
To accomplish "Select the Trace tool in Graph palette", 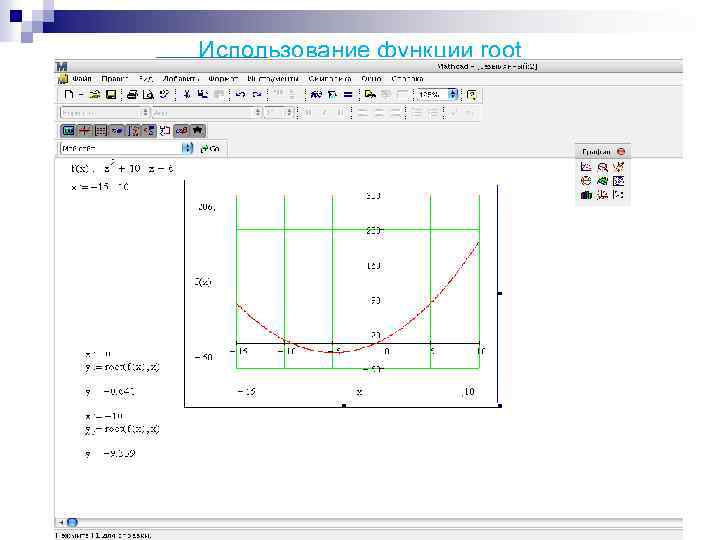I will click(619, 167).
